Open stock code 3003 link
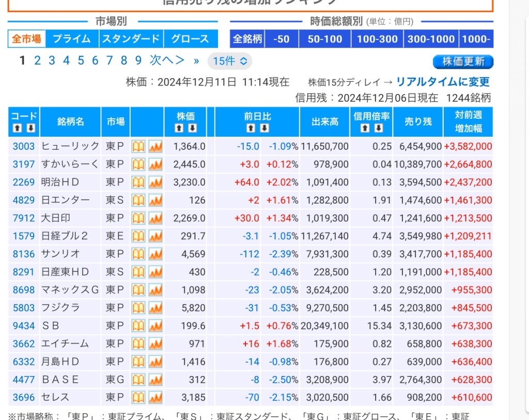Image resolution: width=529 pixels, height=420 pixels. [24, 147]
